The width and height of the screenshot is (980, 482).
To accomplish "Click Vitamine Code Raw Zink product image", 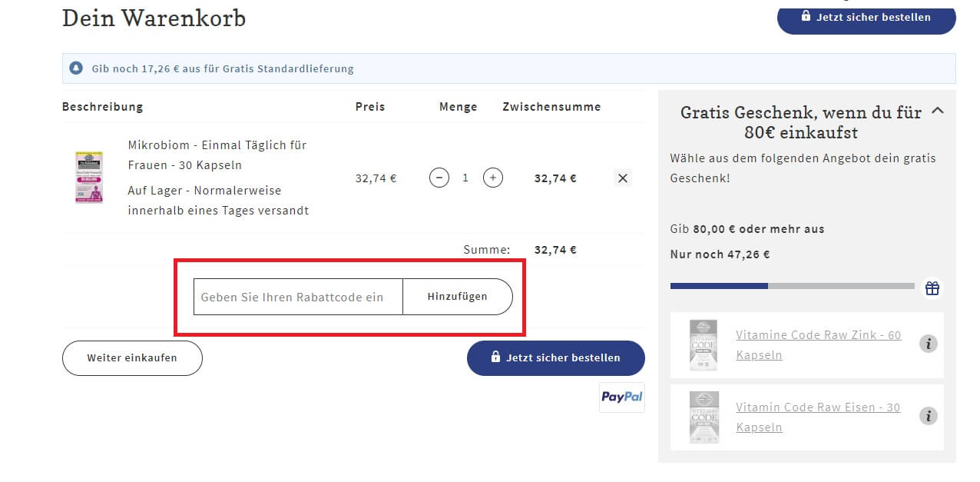I will tap(704, 345).
